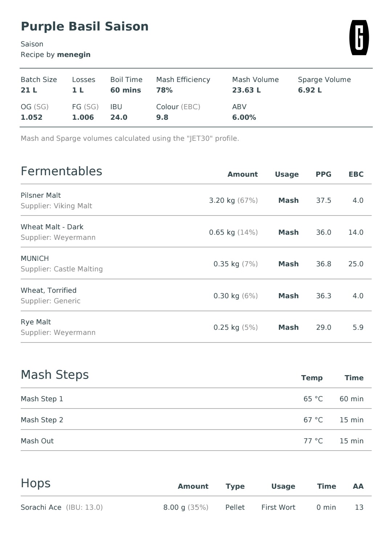
Task: Click the EBC column header
Action: point(356,174)
